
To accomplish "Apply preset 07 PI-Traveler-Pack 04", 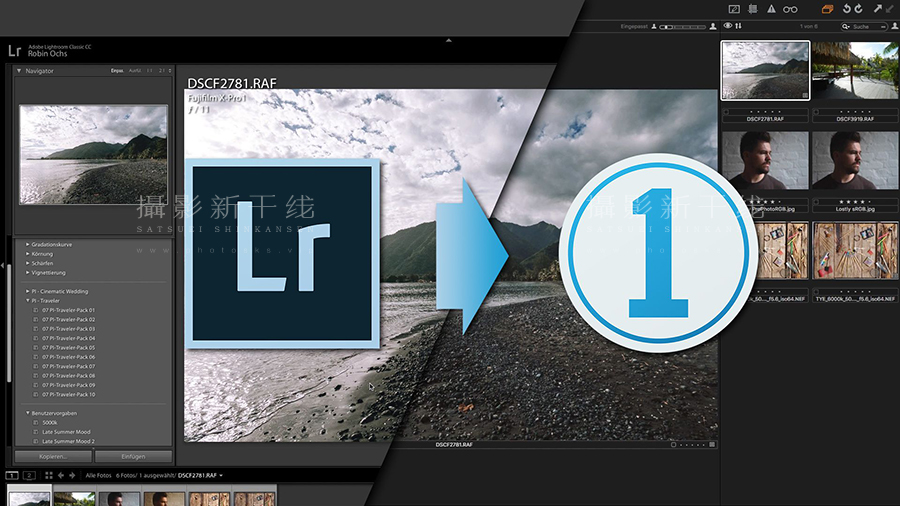I will click(68, 338).
